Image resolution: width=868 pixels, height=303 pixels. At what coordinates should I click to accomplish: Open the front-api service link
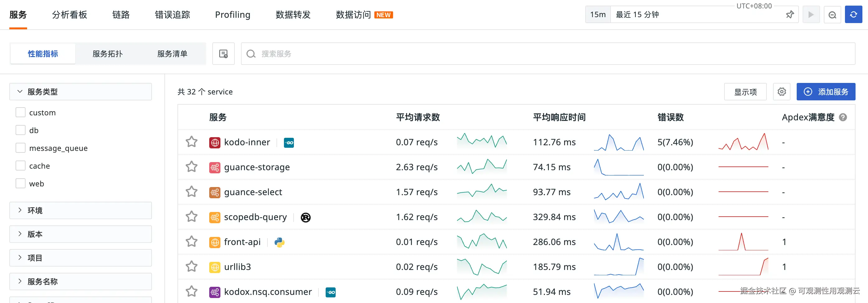[x=242, y=242]
